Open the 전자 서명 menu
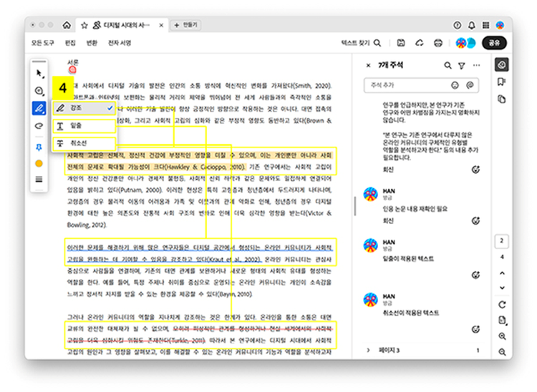 pyautogui.click(x=120, y=43)
